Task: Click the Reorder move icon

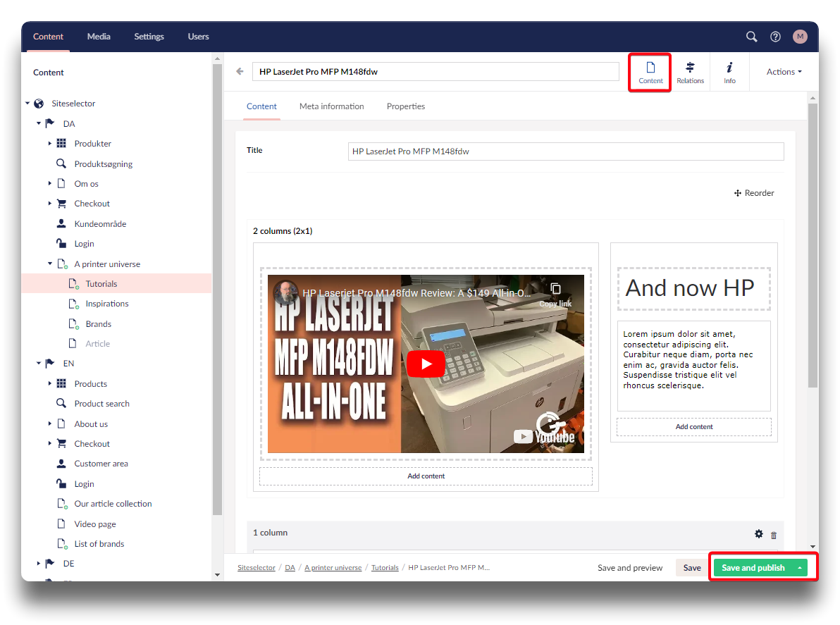Action: [738, 193]
